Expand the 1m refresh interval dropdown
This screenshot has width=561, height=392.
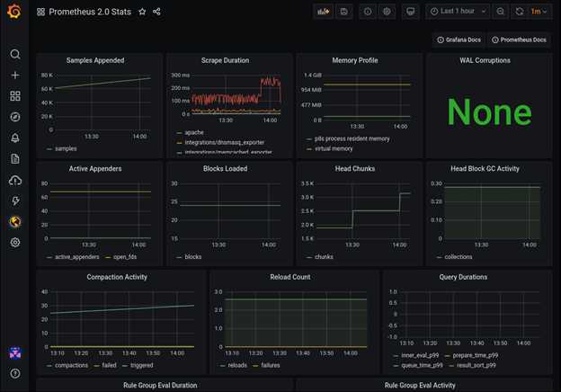[540, 12]
